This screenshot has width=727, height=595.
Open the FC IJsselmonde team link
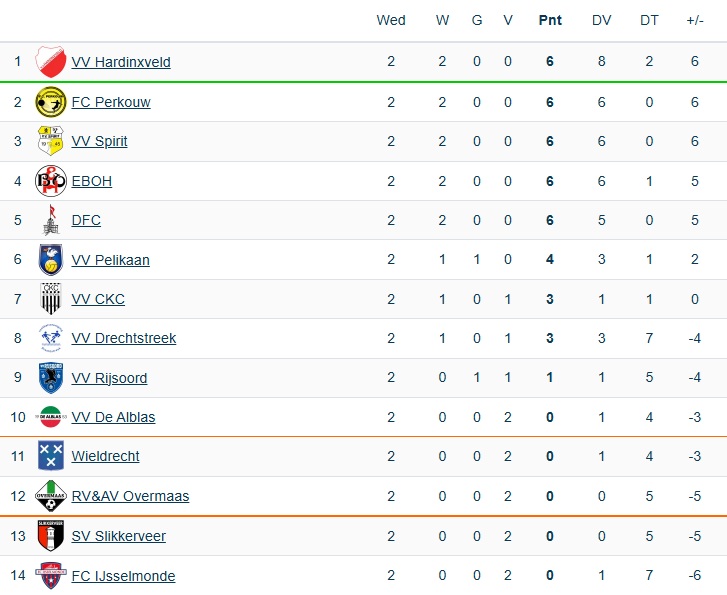[123, 576]
